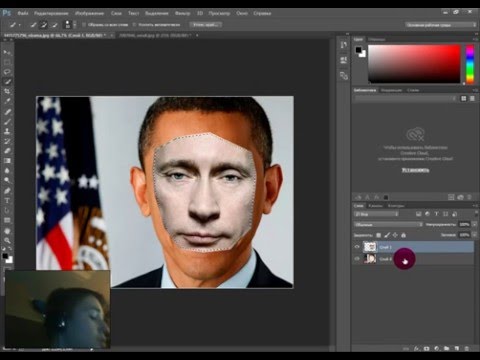Select the Lasso tool
This screenshot has width=480, height=360.
tap(7, 72)
